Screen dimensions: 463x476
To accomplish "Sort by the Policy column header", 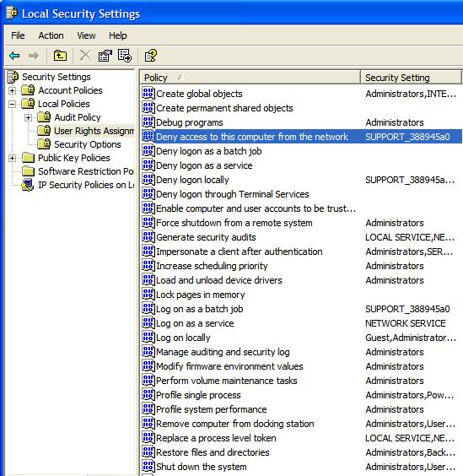I will click(250, 78).
